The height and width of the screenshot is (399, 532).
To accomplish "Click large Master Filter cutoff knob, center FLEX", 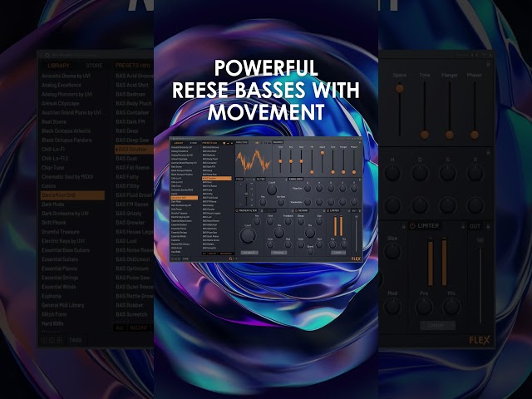I will [x=248, y=235].
